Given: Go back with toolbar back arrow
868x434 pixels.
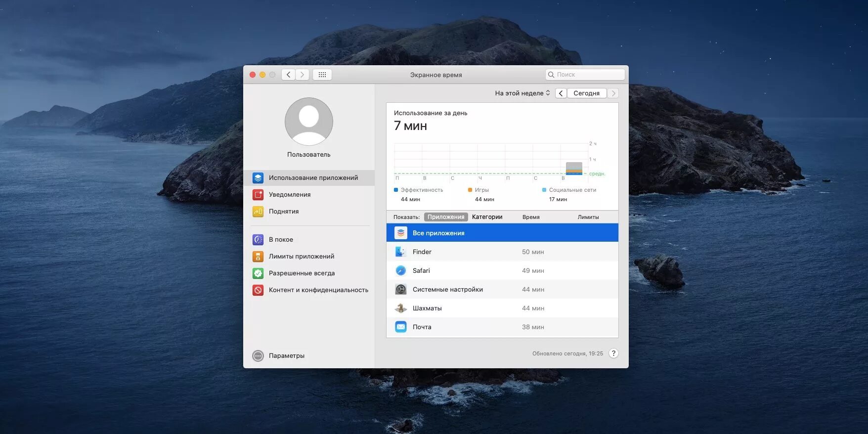Looking at the screenshot, I should point(289,75).
